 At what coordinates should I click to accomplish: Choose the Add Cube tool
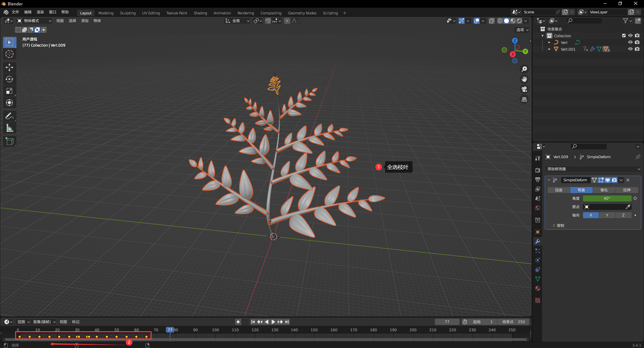pyautogui.click(x=9, y=141)
